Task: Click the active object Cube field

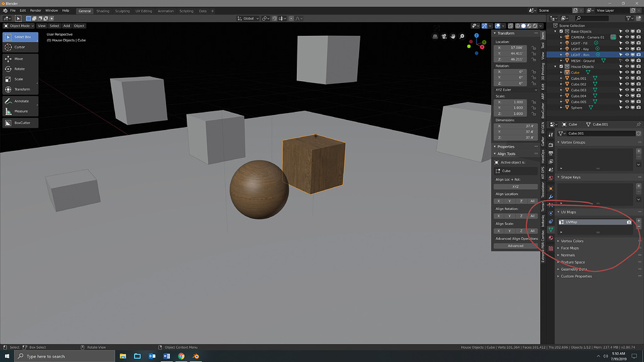Action: (516, 171)
